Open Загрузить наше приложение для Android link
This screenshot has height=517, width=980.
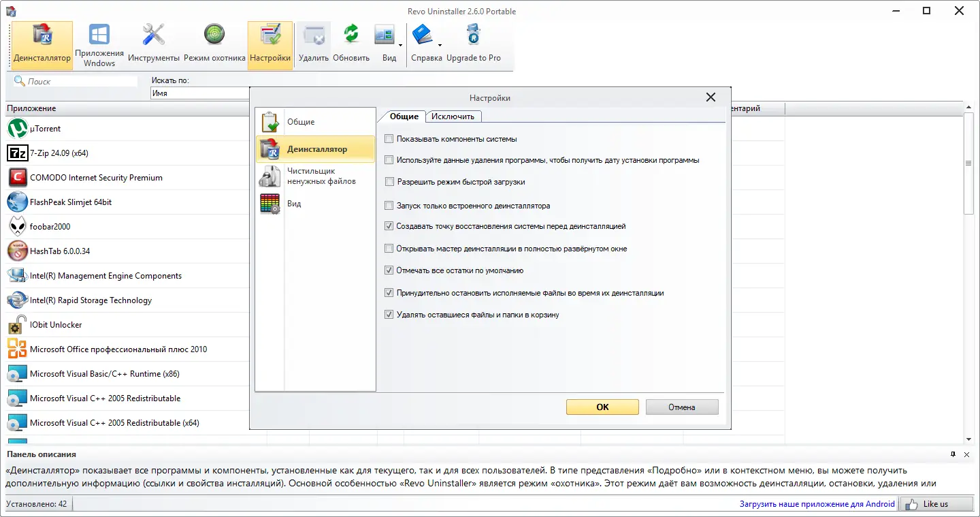(x=817, y=504)
